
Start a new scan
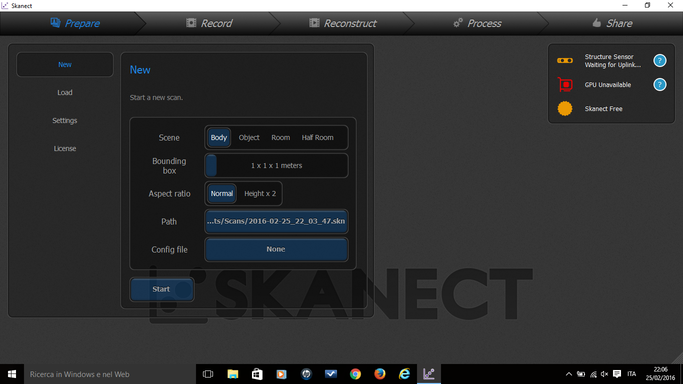[x=162, y=289]
